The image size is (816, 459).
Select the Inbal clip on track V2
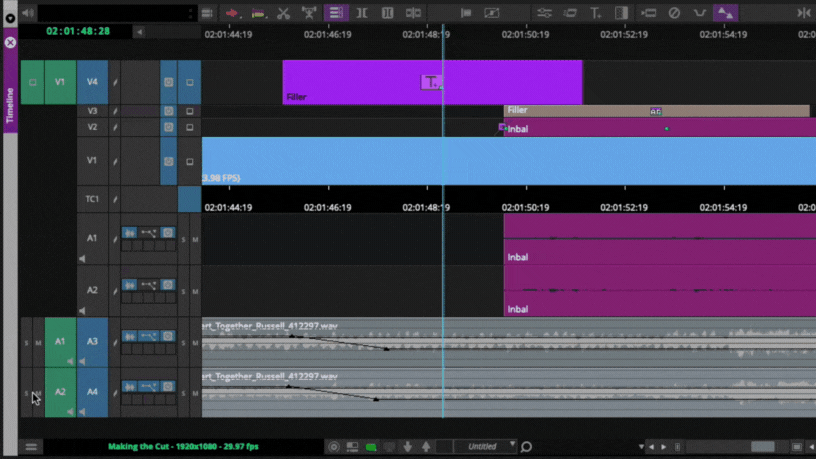click(660, 128)
